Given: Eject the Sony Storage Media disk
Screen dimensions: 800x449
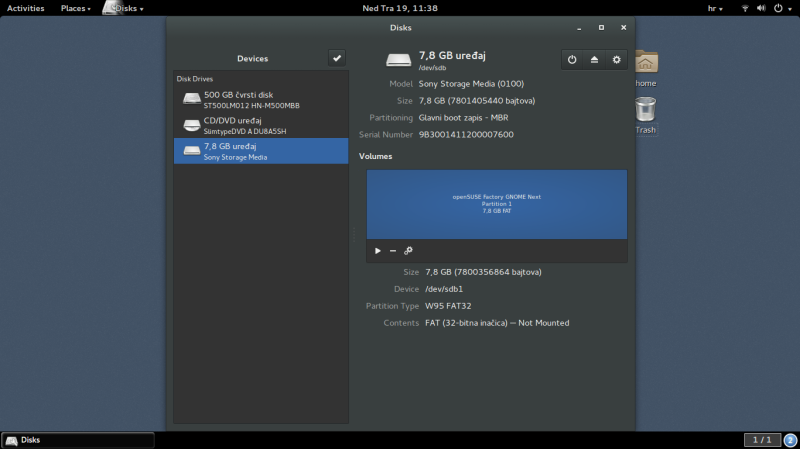Looking at the screenshot, I should [x=594, y=60].
